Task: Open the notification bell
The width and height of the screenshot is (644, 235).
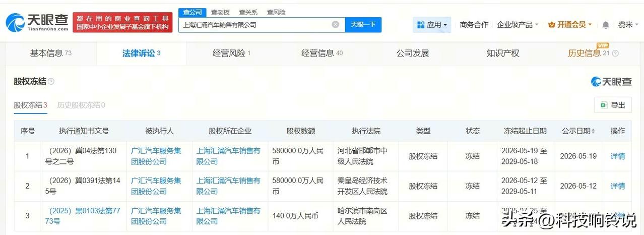Action: pyautogui.click(x=605, y=25)
